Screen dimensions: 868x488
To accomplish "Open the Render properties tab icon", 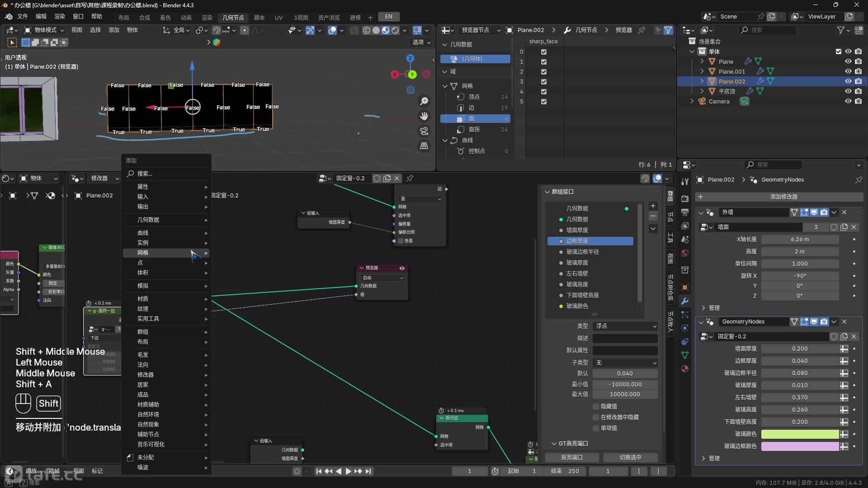I will [685, 199].
